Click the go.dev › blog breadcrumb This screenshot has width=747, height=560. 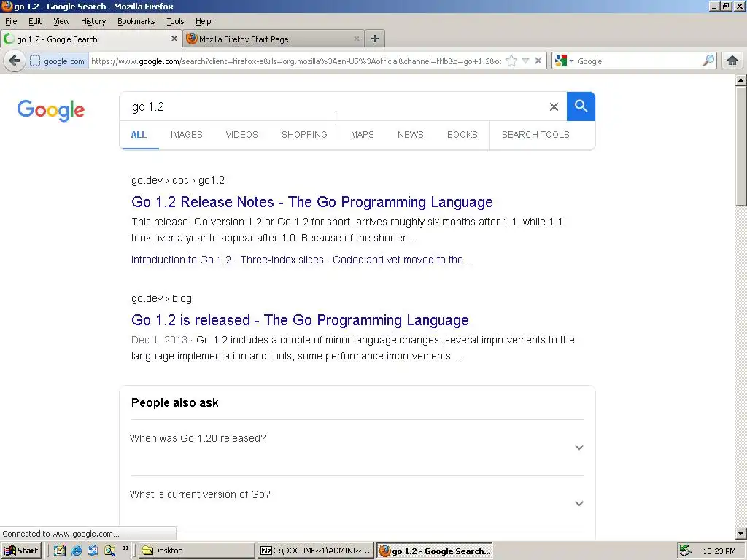[x=161, y=298]
